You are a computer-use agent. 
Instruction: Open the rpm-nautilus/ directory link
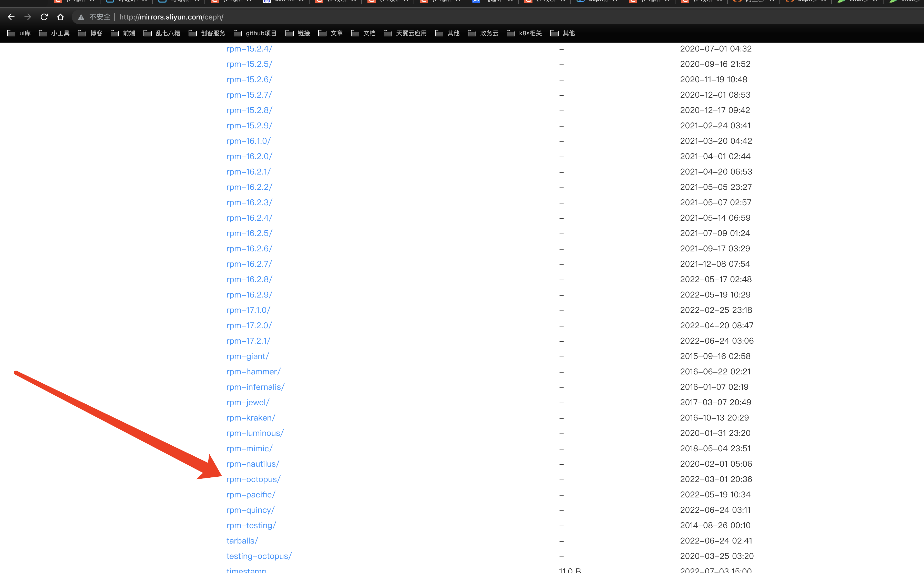[x=253, y=464]
